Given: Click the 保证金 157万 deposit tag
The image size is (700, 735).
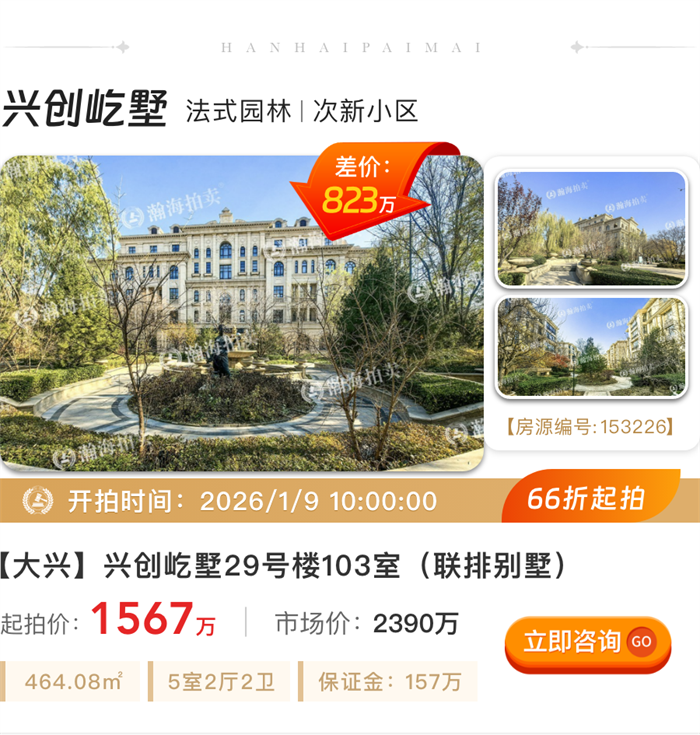Looking at the screenshot, I should click(x=388, y=682).
